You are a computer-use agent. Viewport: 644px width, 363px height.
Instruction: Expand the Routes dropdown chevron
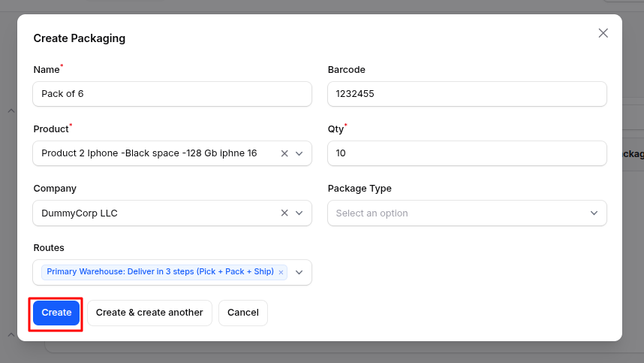(x=299, y=272)
